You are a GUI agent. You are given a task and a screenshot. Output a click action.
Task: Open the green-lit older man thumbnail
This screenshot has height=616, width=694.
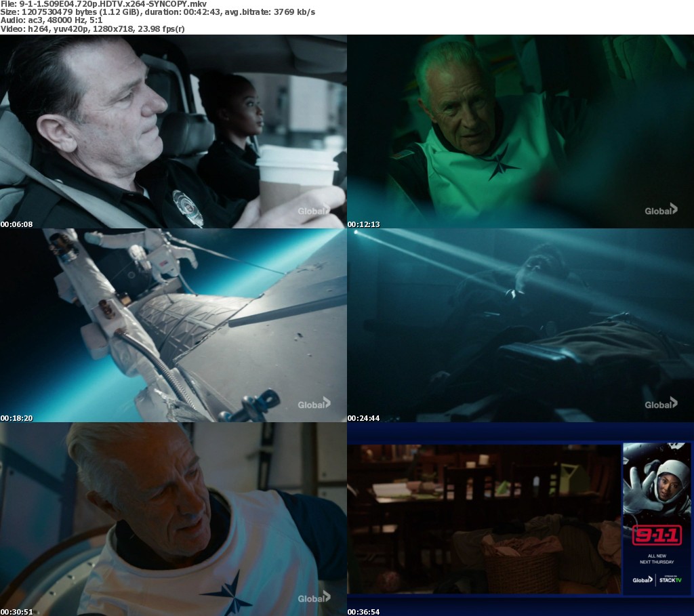(x=520, y=131)
